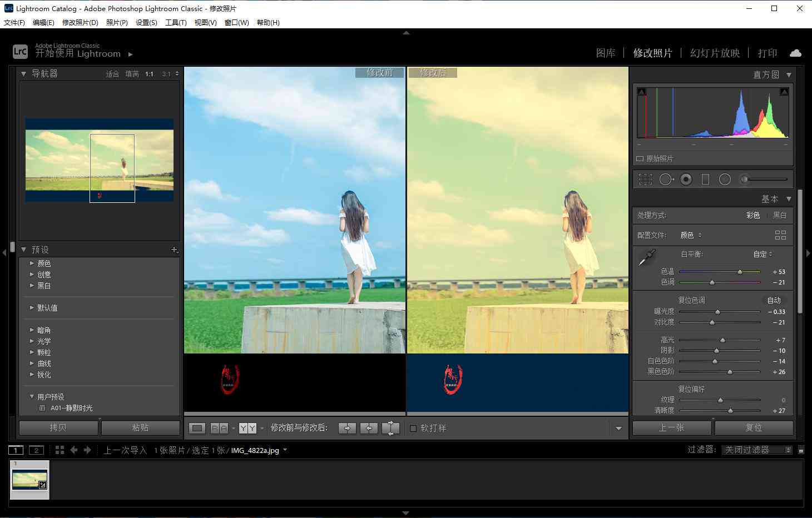This screenshot has height=518, width=812.
Task: Click the Lrc identity plate logo
Action: (20, 52)
